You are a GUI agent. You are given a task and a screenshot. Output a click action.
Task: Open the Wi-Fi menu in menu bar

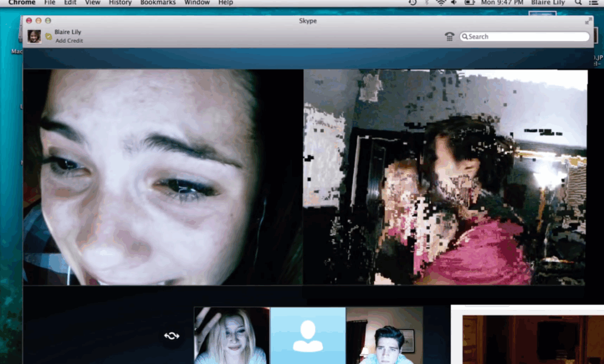440,3
